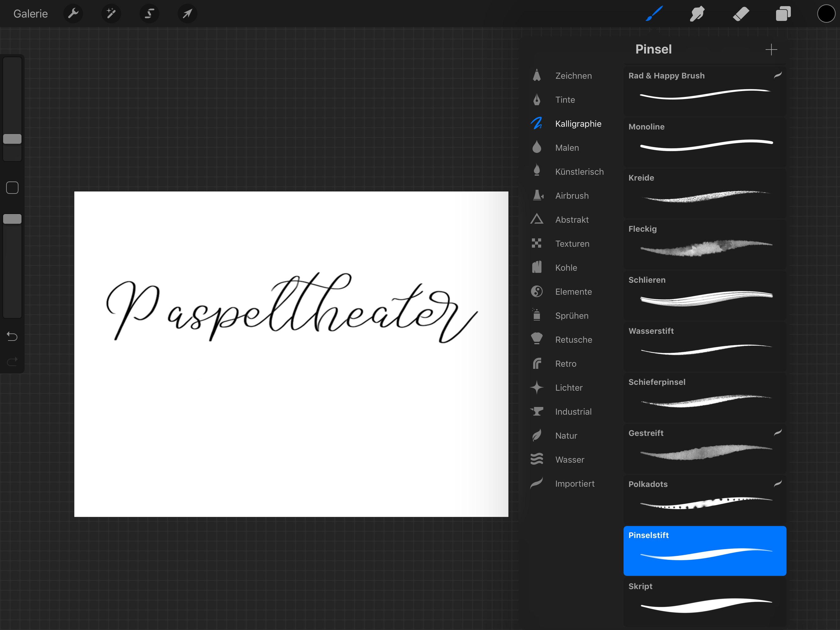Click the Natur leaf icon

tap(537, 435)
